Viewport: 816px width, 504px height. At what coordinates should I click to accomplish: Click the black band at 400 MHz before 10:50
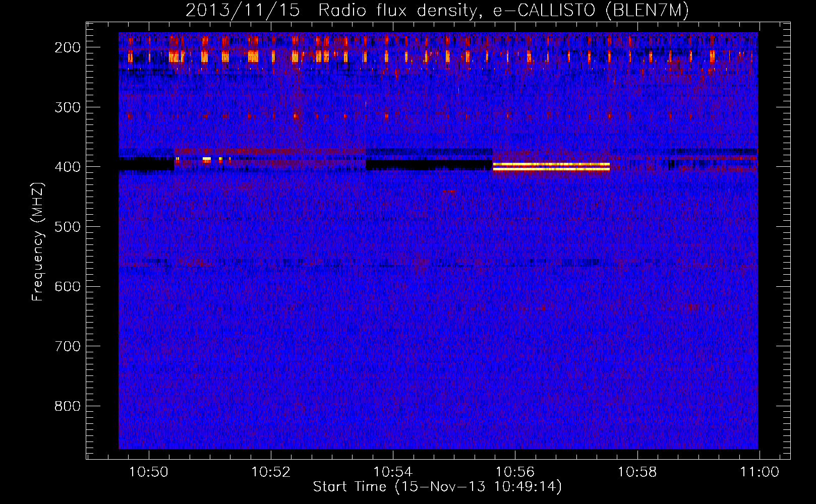point(146,164)
